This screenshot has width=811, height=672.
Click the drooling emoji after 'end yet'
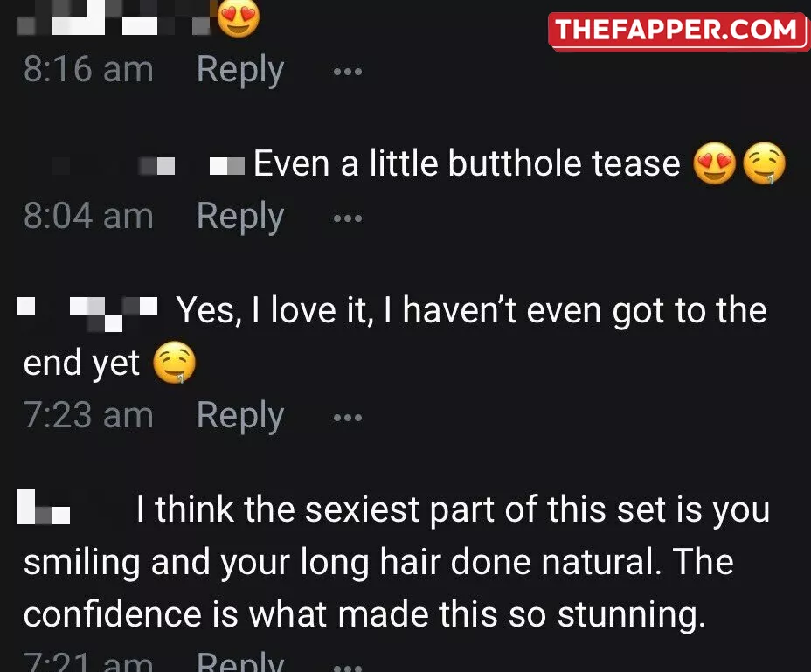pos(175,362)
